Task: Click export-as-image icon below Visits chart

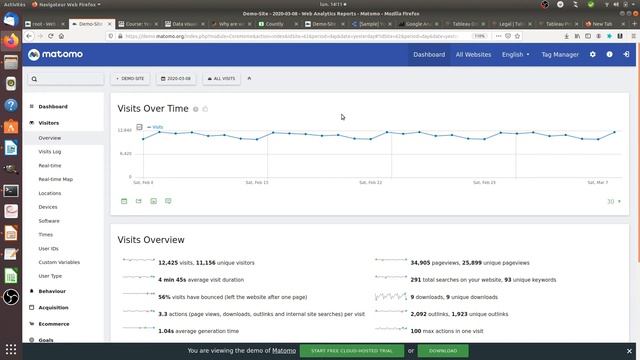Action: [153, 201]
